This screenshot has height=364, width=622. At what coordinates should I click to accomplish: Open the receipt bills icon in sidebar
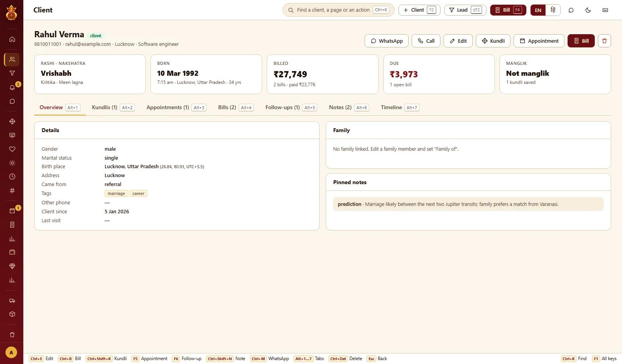coord(12,225)
